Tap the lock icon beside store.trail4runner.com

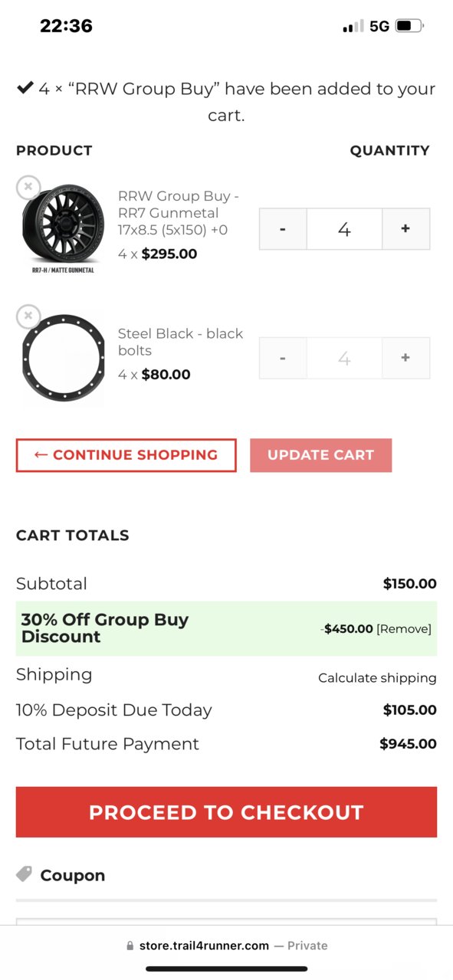click(x=130, y=946)
